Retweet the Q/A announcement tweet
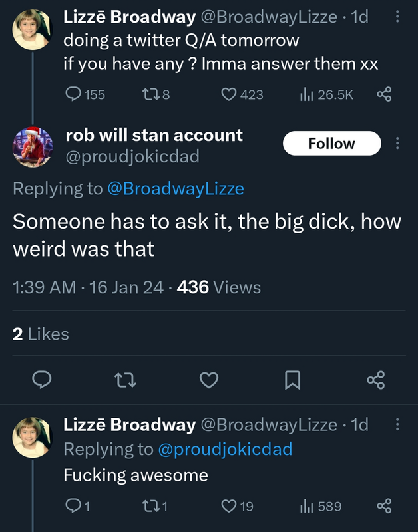418x532 pixels. click(152, 95)
